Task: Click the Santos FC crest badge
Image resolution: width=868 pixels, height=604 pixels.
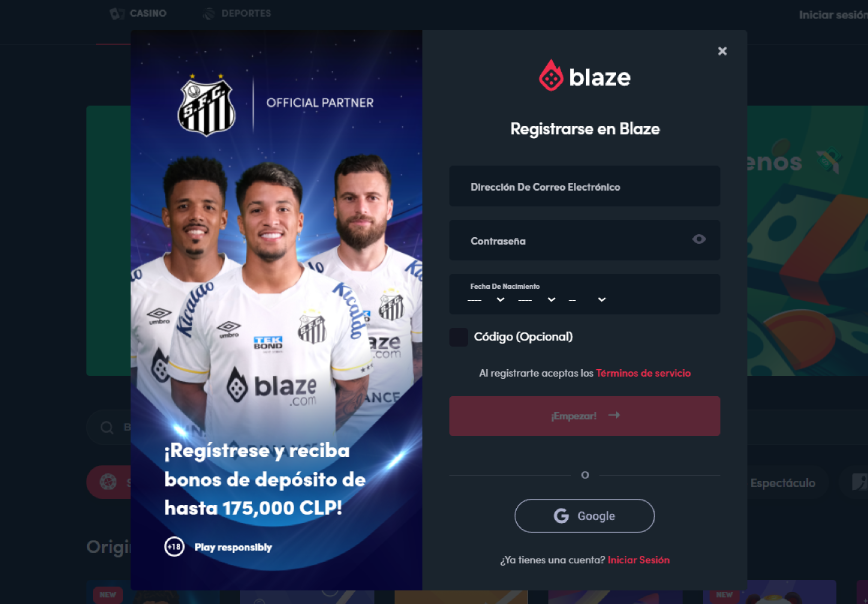Action: click(x=206, y=105)
